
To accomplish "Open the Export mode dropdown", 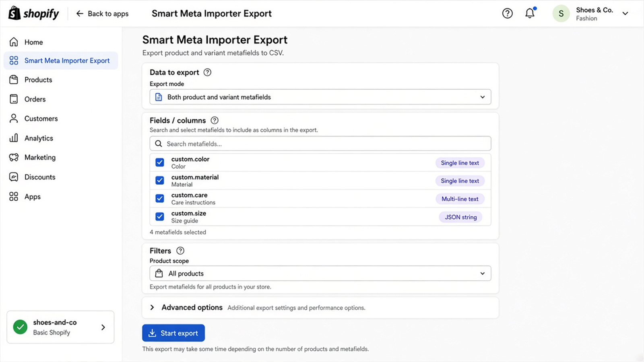I will coord(320,97).
